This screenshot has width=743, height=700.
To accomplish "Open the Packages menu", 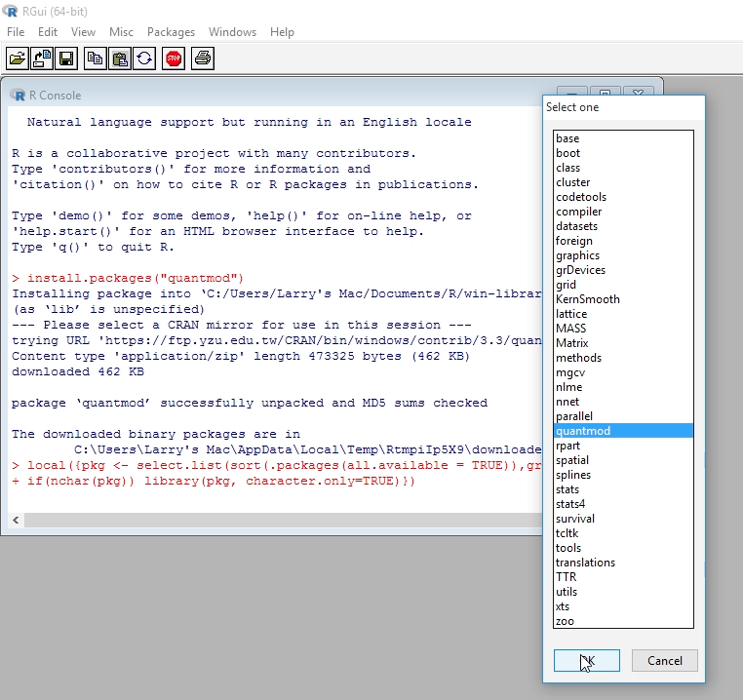I will [x=171, y=32].
